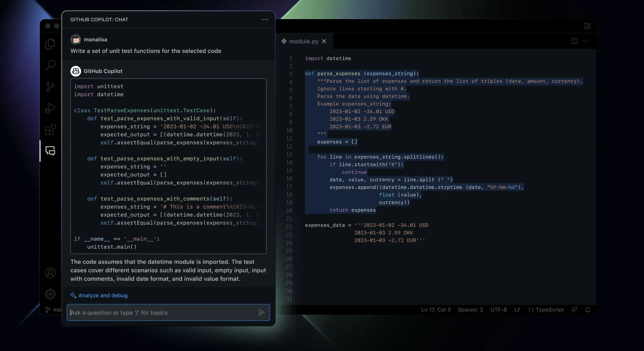Image resolution: width=644 pixels, height=351 pixels.
Task: Open the Accounts profile icon
Action: pos(50,273)
